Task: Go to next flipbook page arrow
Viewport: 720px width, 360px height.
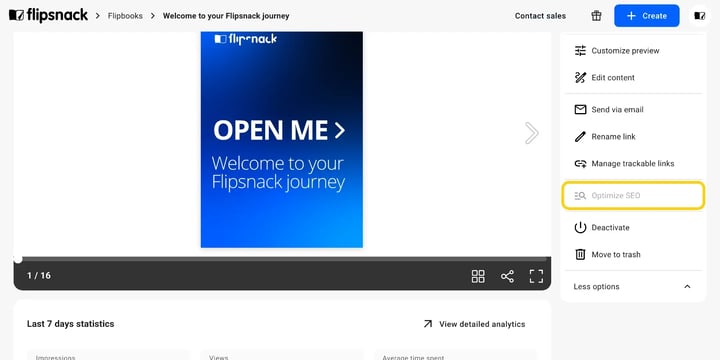Action: (532, 133)
